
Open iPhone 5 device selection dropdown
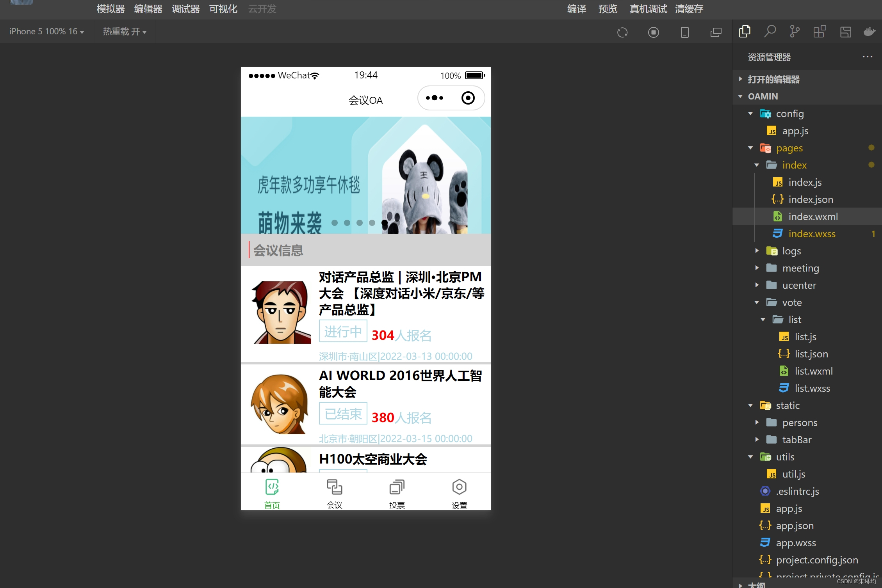[46, 32]
